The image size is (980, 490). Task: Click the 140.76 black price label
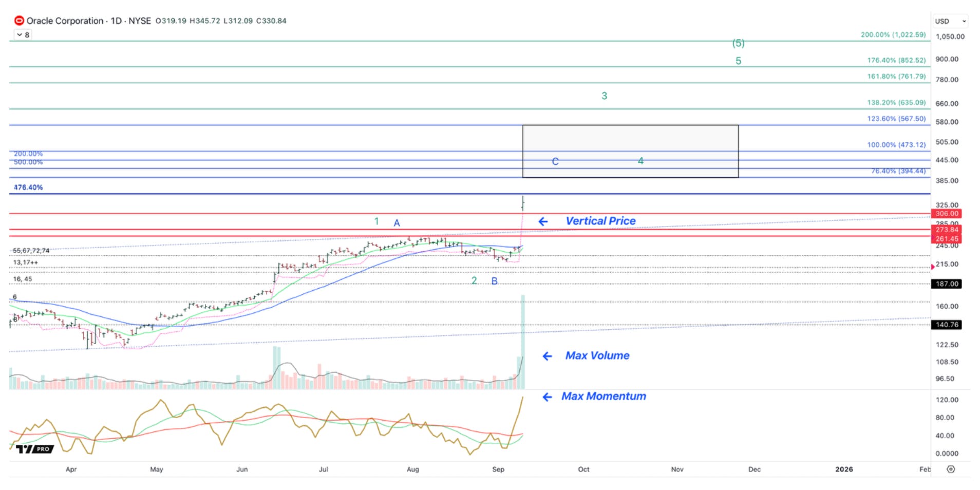[946, 325]
